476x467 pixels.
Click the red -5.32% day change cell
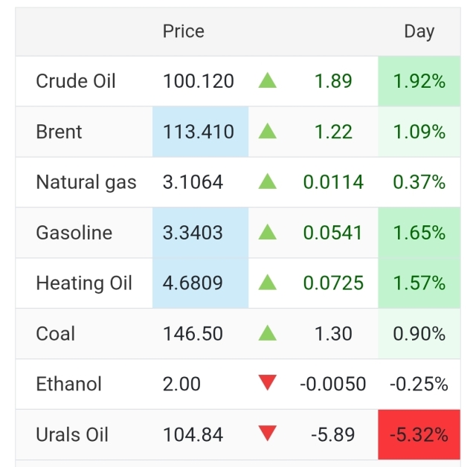(419, 434)
